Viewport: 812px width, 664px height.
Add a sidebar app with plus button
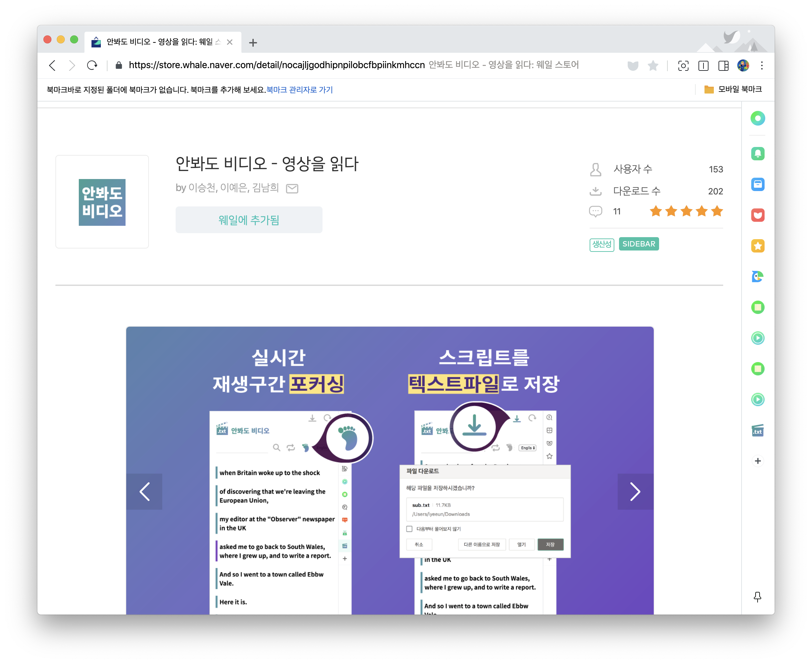757,461
